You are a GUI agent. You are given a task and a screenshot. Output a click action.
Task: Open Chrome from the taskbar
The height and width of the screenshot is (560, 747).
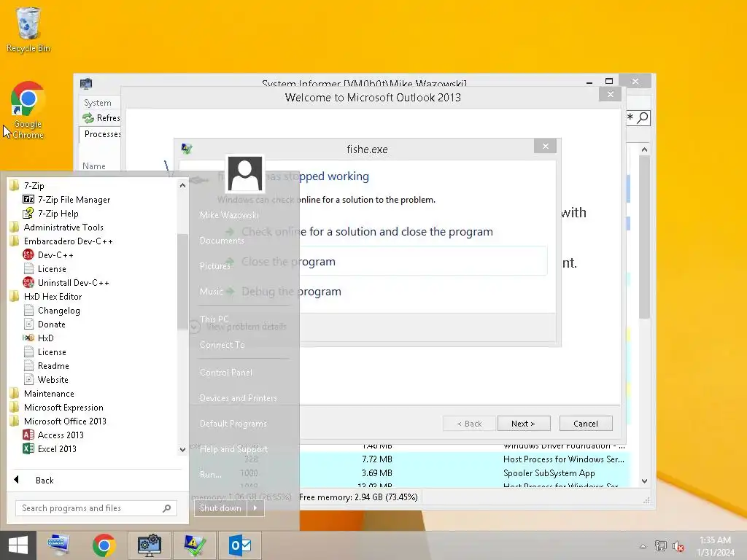click(104, 545)
